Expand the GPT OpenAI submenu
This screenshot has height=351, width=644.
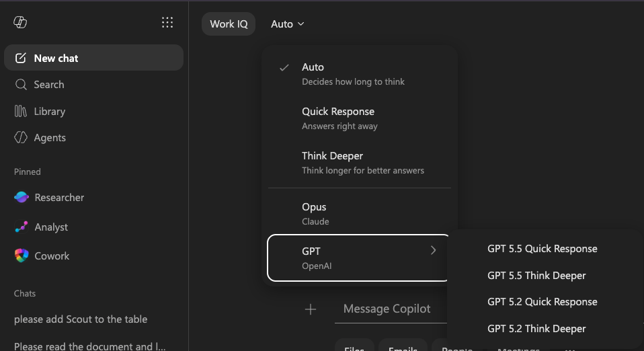click(x=358, y=258)
